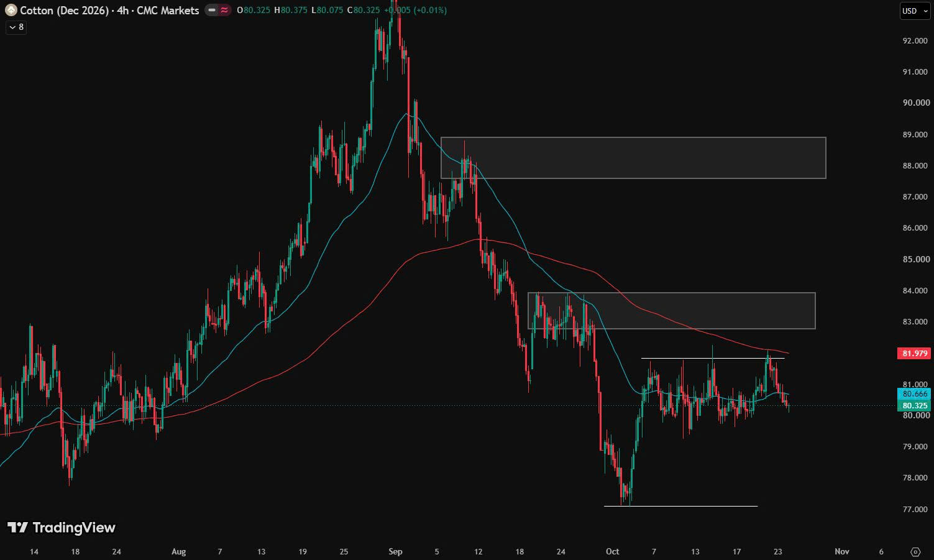Click the Cotton symbol logo icon
The height and width of the screenshot is (560, 934).
click(11, 11)
